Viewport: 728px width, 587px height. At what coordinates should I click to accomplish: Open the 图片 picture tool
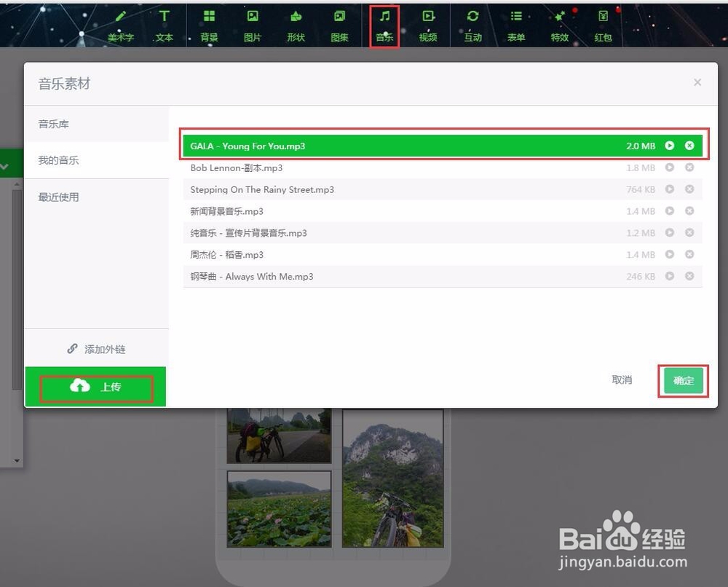click(x=253, y=26)
